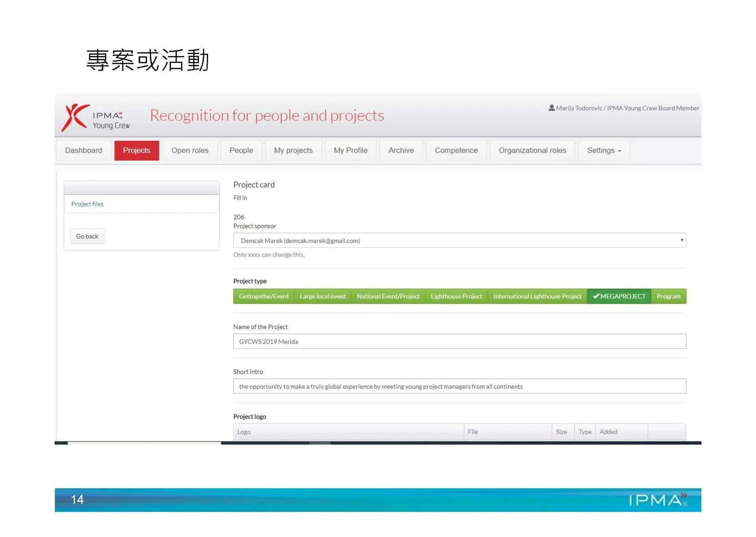The height and width of the screenshot is (537, 756).
Task: Open the Competence tab
Action: coord(456,151)
